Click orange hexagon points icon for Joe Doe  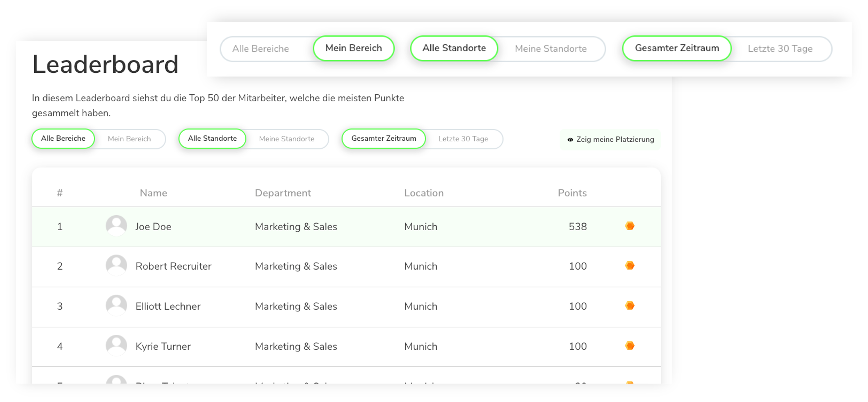click(x=630, y=226)
